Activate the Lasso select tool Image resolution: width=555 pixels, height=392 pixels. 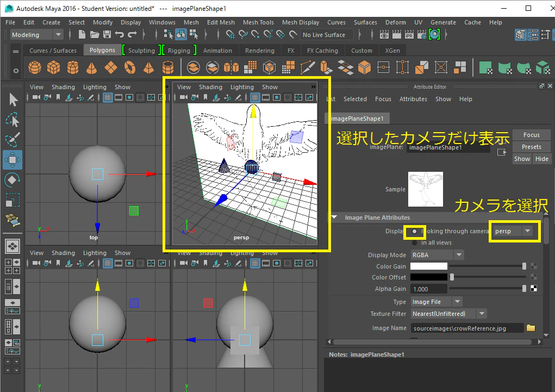coord(13,120)
